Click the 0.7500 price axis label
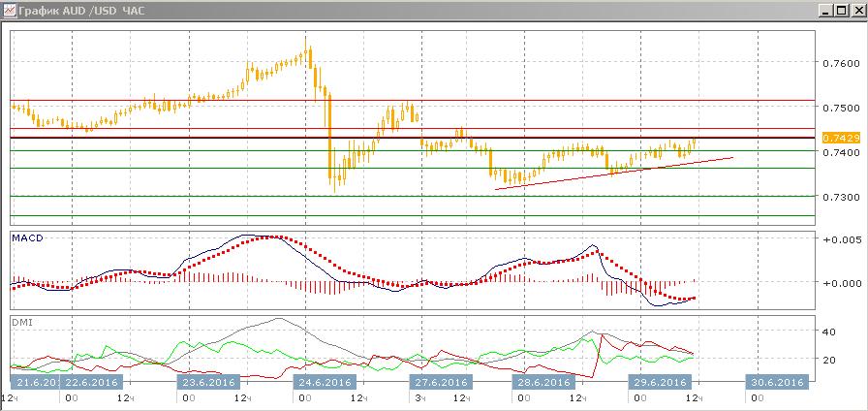Screen dimensions: 868x411 (841, 108)
